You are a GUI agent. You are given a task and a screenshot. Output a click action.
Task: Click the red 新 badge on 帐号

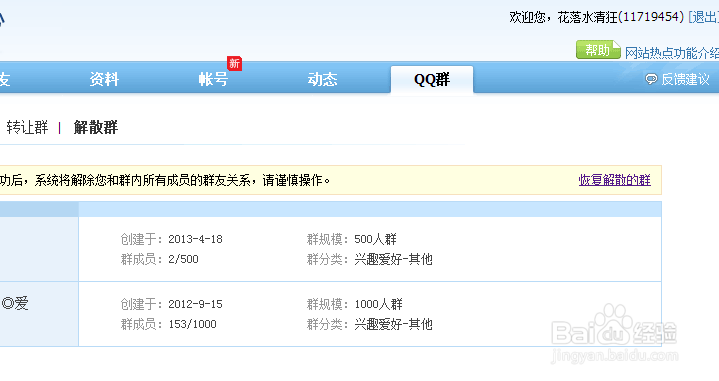click(234, 63)
